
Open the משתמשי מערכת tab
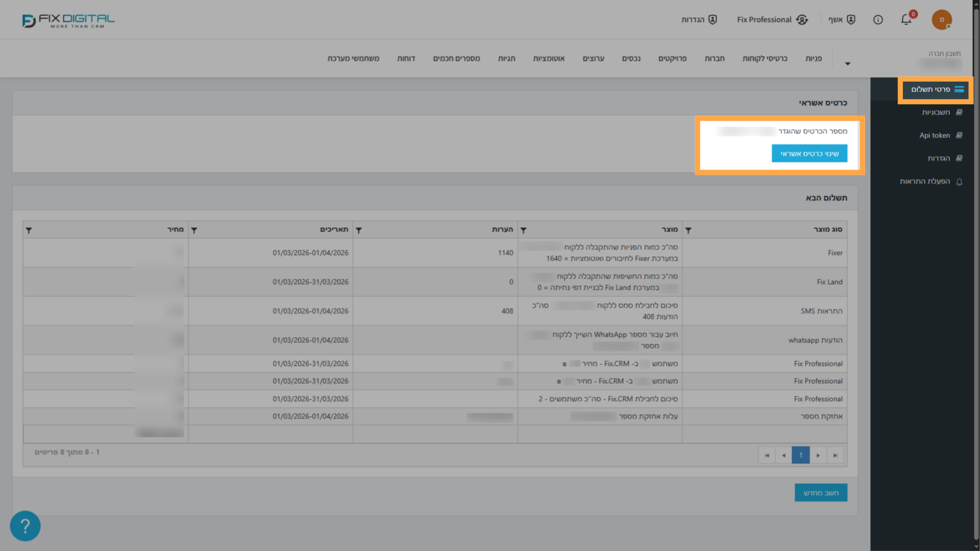pyautogui.click(x=353, y=58)
